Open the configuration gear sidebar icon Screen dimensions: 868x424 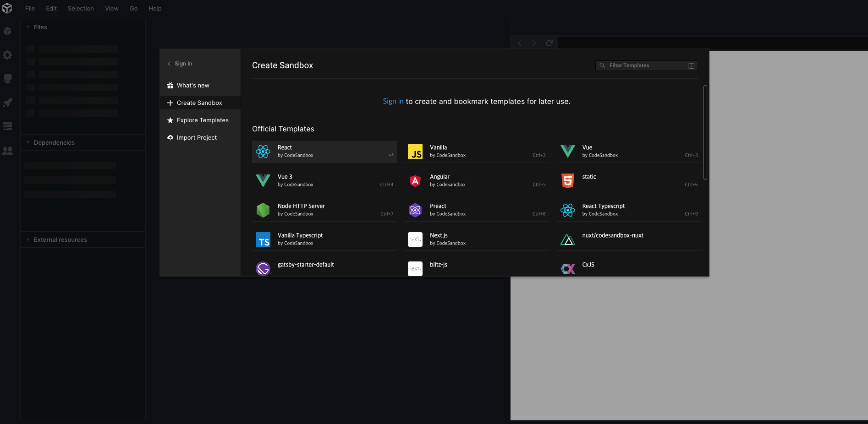(7, 55)
